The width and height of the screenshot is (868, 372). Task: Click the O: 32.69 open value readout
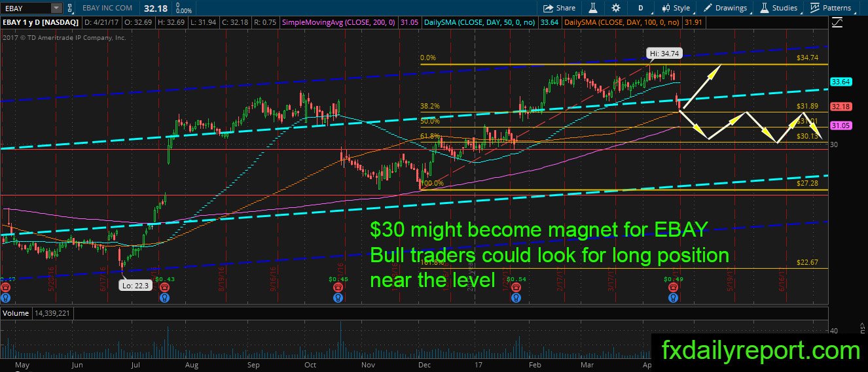pos(137,23)
